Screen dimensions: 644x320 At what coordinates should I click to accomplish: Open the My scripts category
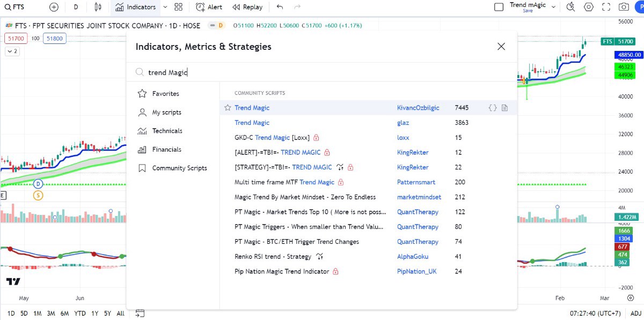166,113
